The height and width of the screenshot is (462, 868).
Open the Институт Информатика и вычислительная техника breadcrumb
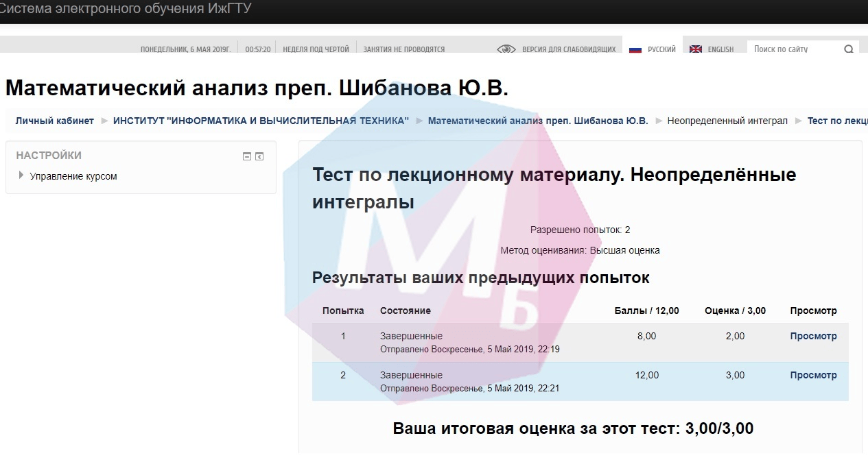coord(261,121)
